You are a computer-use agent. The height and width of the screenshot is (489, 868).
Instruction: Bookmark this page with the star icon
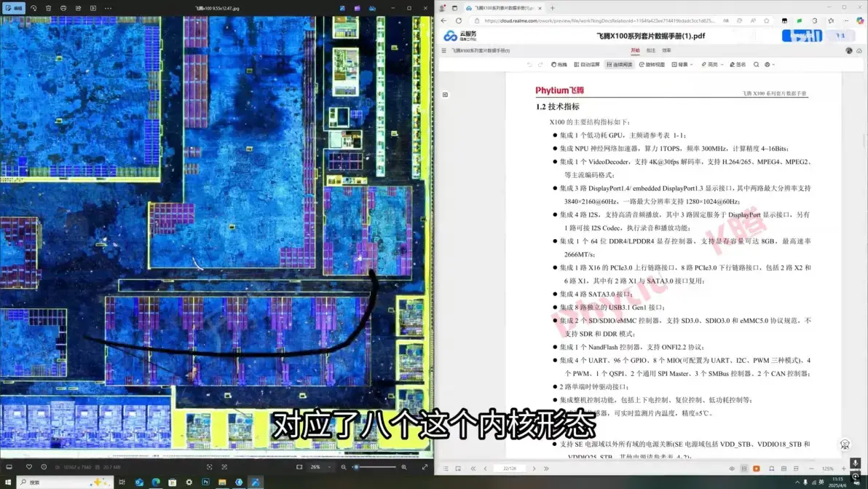pos(767,20)
